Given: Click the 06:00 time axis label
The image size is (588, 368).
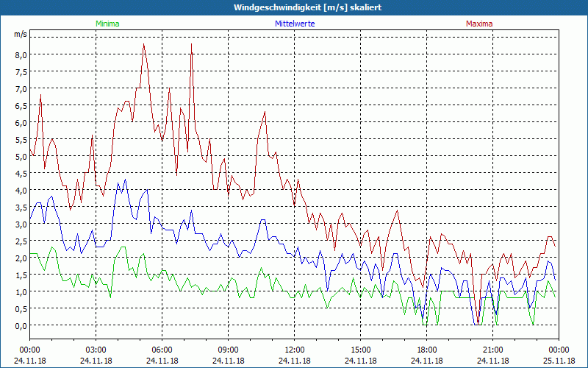Looking at the screenshot, I should coord(162,350).
